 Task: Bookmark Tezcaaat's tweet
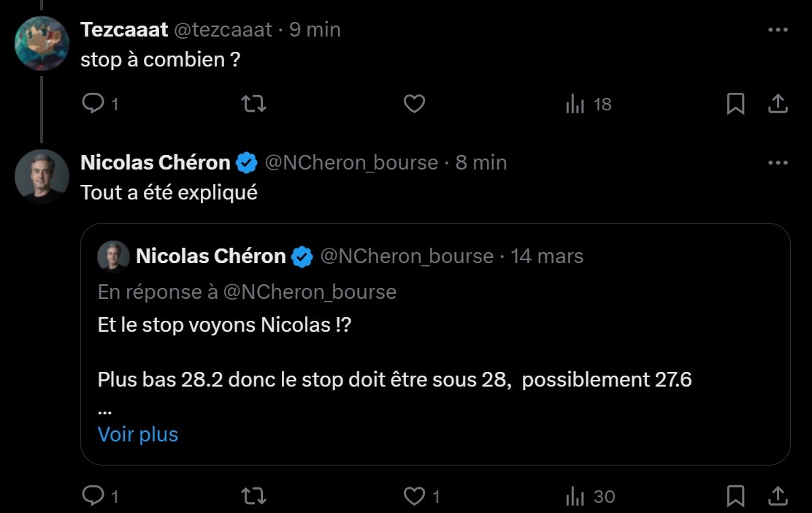pyautogui.click(x=735, y=104)
